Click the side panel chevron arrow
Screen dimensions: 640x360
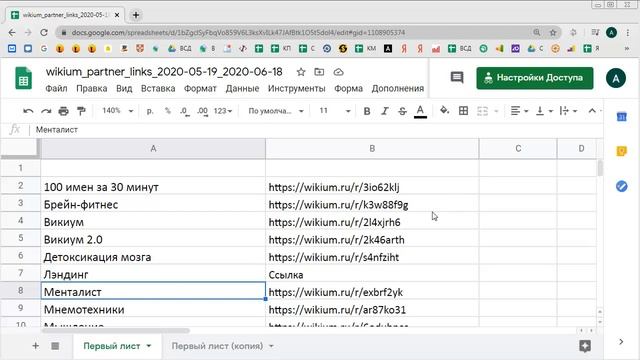point(621,342)
